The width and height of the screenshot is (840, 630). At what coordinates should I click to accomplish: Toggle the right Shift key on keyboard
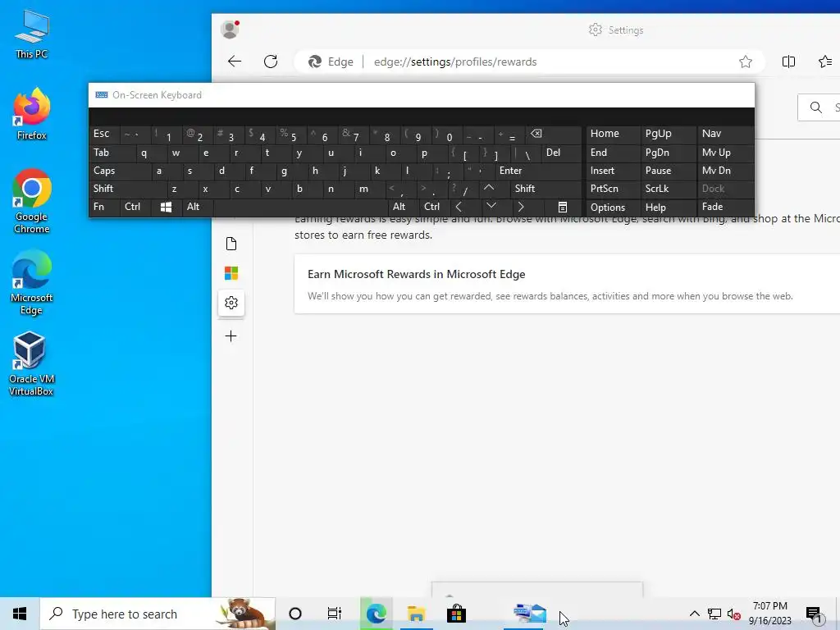(546, 189)
